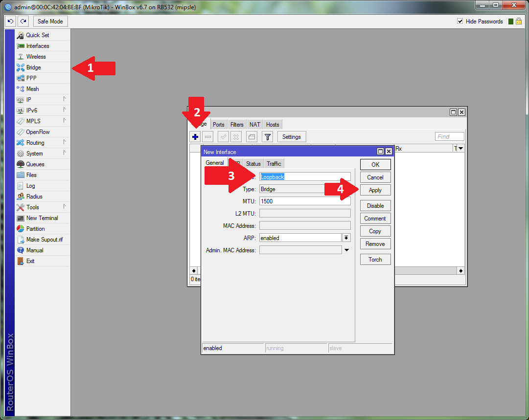Toggle the Hide Passwords checkbox

point(460,21)
